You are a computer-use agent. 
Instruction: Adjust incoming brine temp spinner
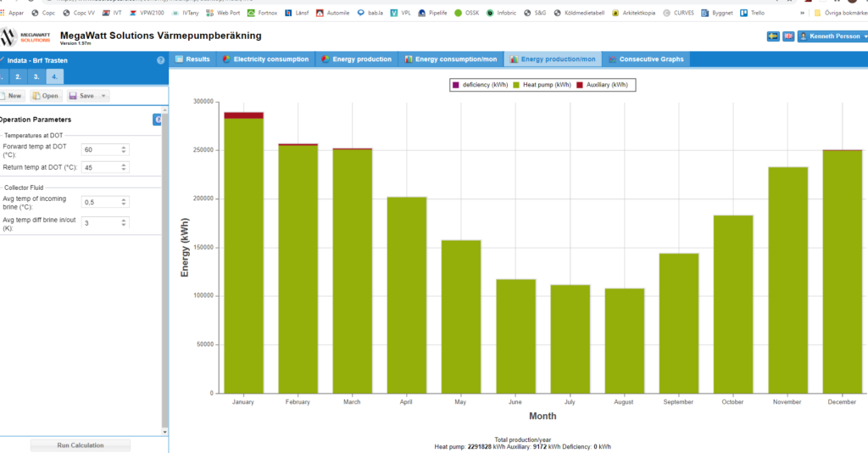[124, 202]
